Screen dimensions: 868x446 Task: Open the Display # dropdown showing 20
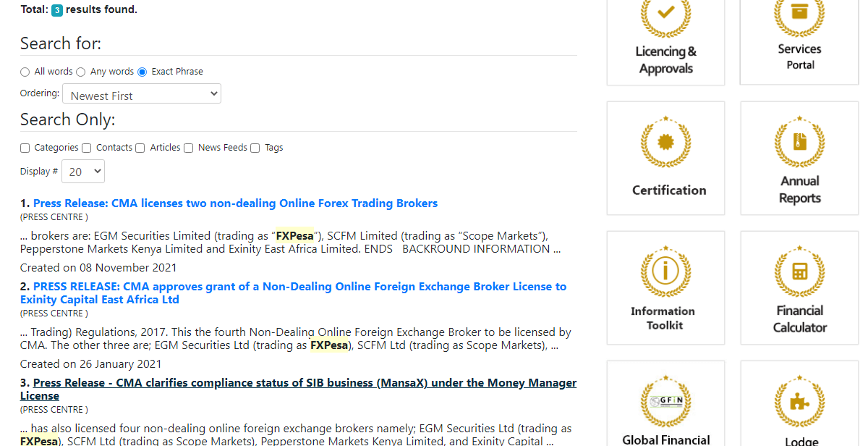tap(83, 172)
